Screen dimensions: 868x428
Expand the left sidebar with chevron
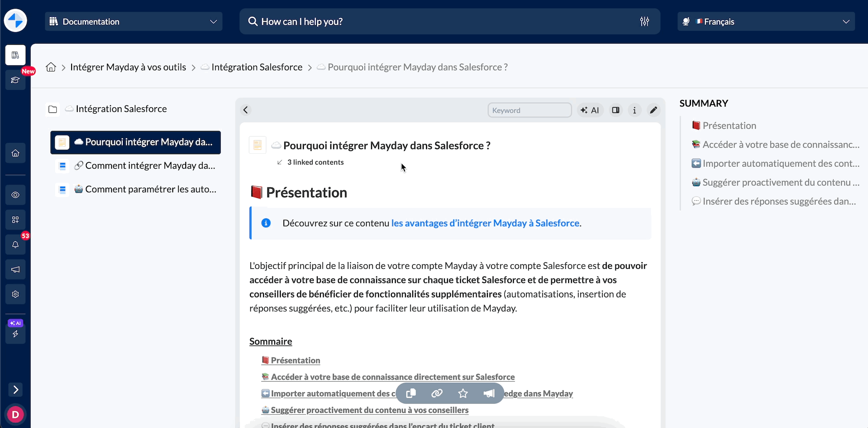[x=16, y=390]
